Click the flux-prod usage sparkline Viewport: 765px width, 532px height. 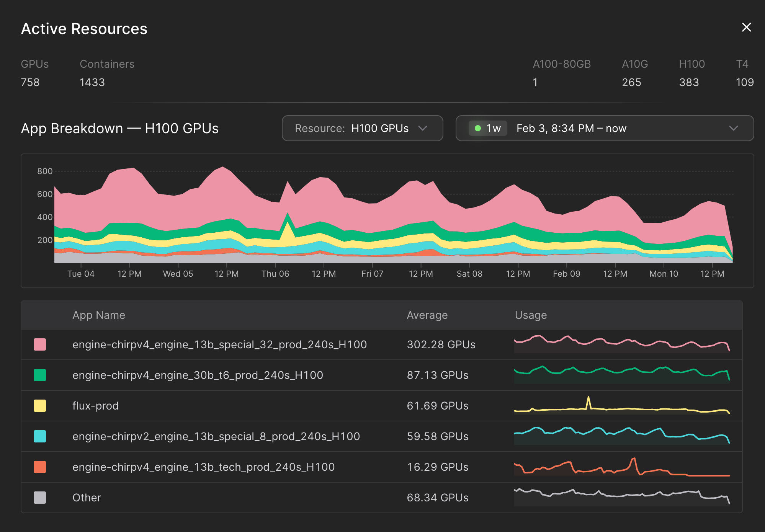coord(622,406)
